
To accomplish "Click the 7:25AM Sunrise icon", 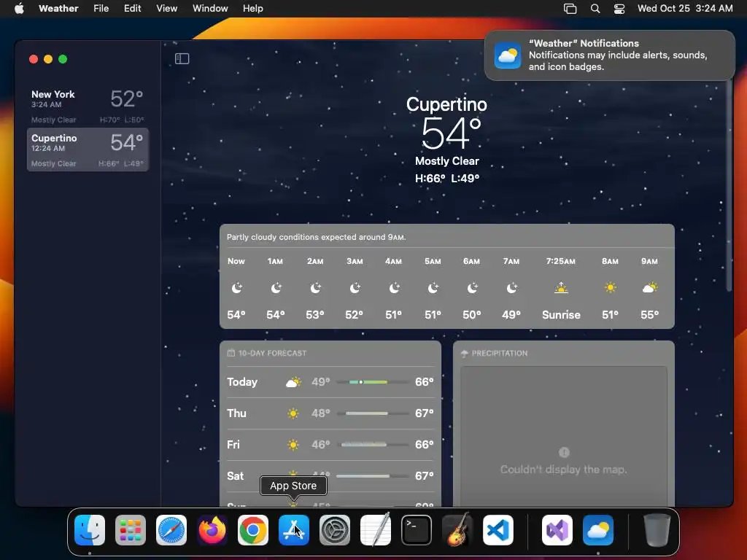I will (x=561, y=287).
